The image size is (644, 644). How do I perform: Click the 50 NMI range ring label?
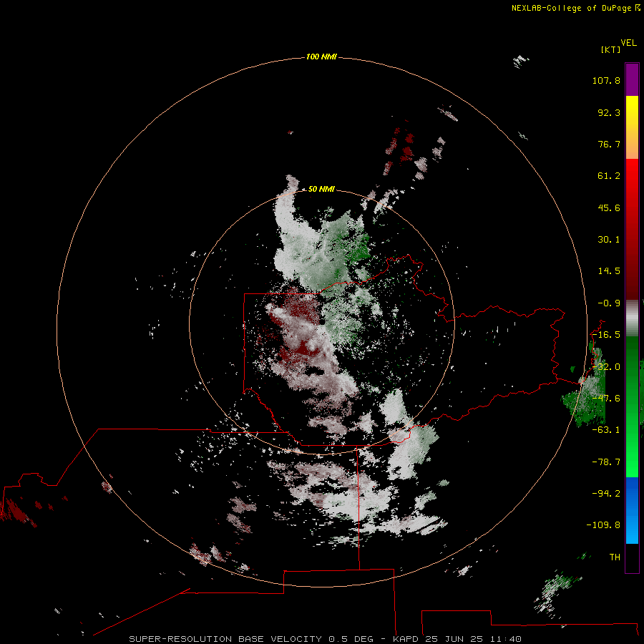pos(321,189)
